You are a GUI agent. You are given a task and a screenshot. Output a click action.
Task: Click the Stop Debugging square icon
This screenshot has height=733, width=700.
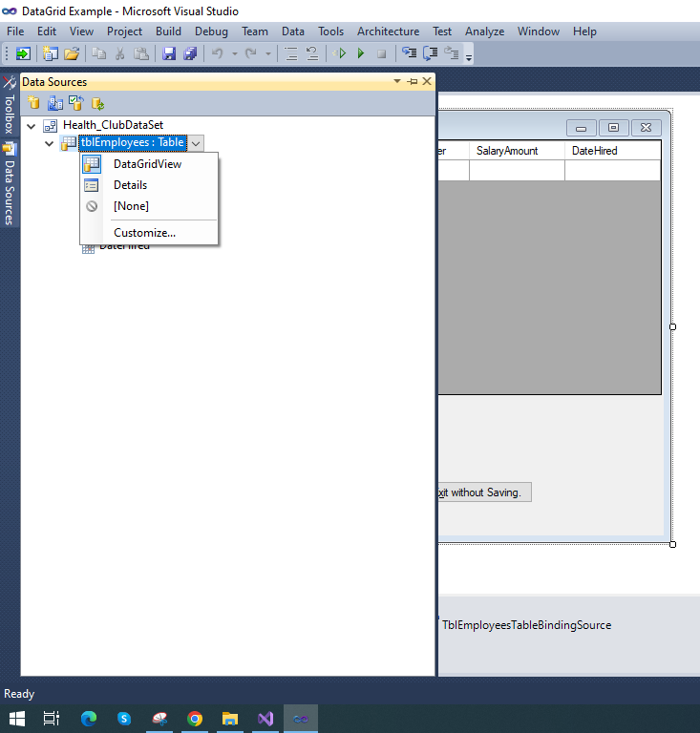(x=382, y=53)
